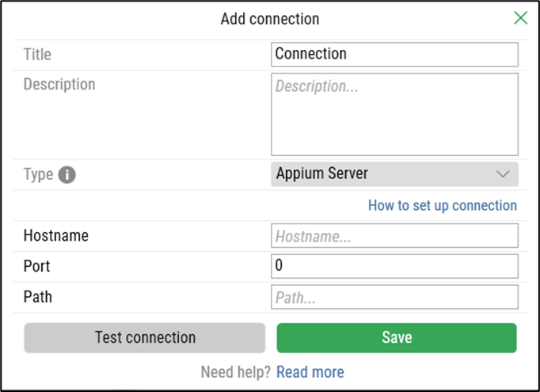Image resolution: width=540 pixels, height=392 pixels.
Task: Click the chevron arrow in Type dropdown
Action: coord(503,174)
